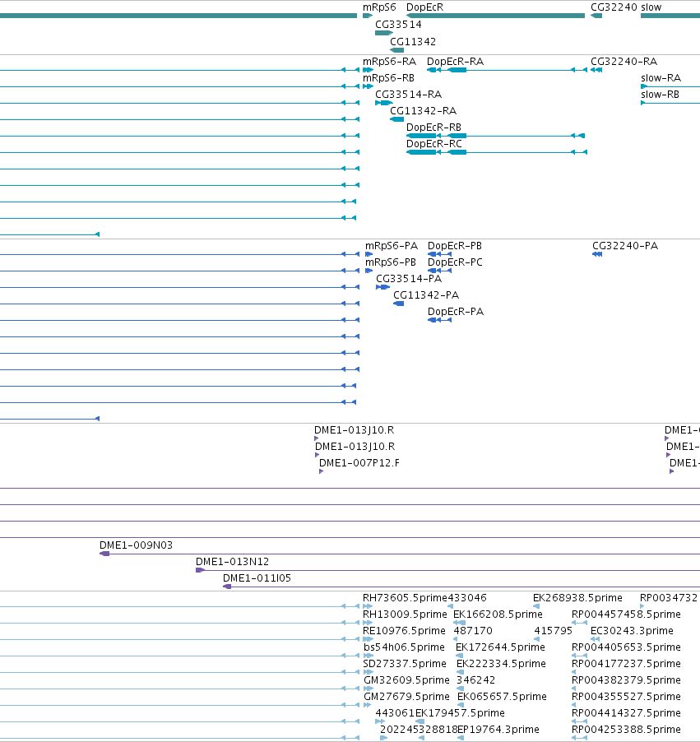The height and width of the screenshot is (742, 700).
Task: Select the DME1-009N03 BAC label
Action: pyautogui.click(x=136, y=545)
